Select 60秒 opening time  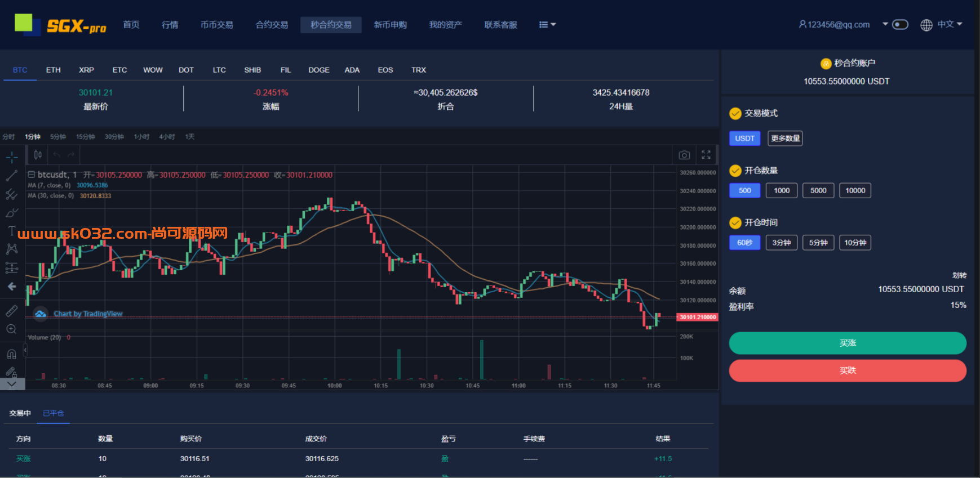(x=744, y=243)
